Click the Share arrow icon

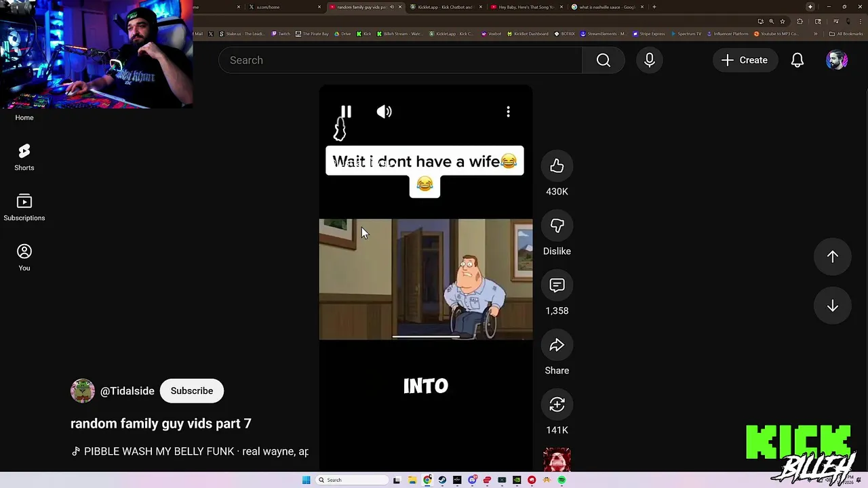pyautogui.click(x=557, y=345)
